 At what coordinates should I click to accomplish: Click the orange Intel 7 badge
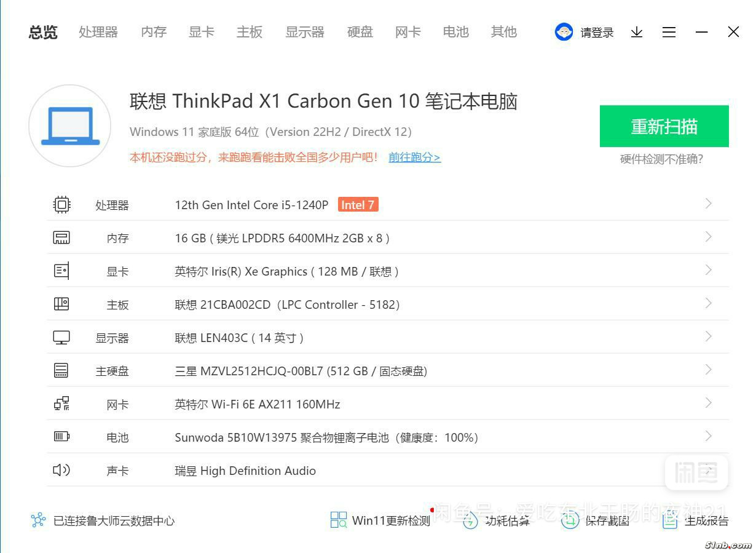pyautogui.click(x=358, y=205)
